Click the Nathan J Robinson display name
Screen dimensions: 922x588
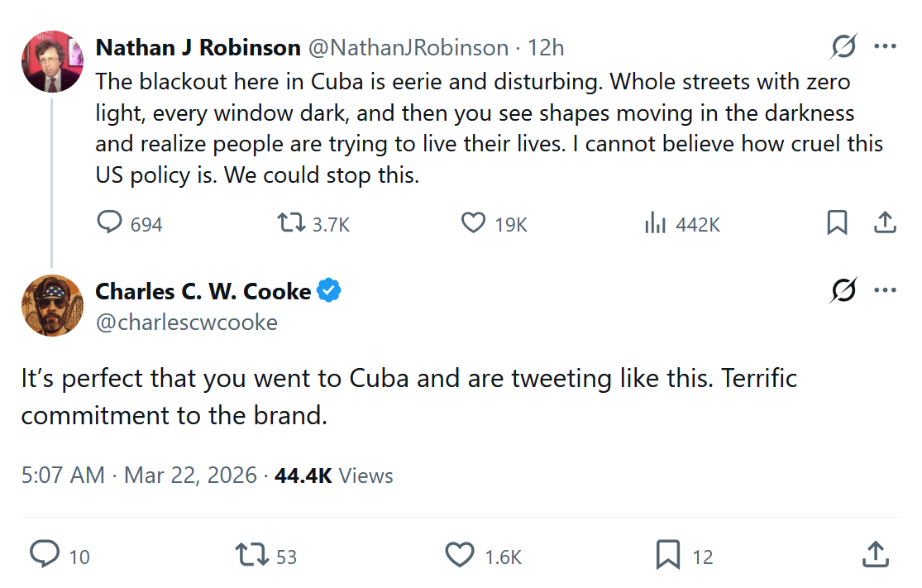coord(198,48)
